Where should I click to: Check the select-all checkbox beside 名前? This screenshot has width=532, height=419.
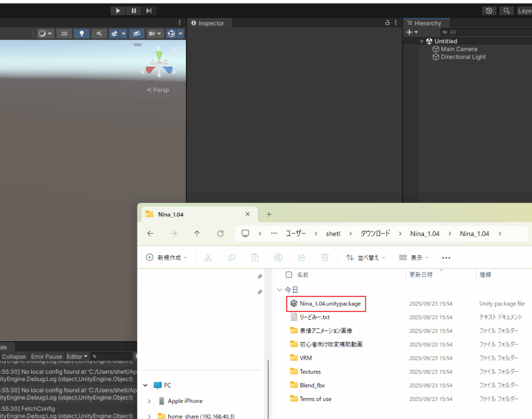(x=289, y=275)
